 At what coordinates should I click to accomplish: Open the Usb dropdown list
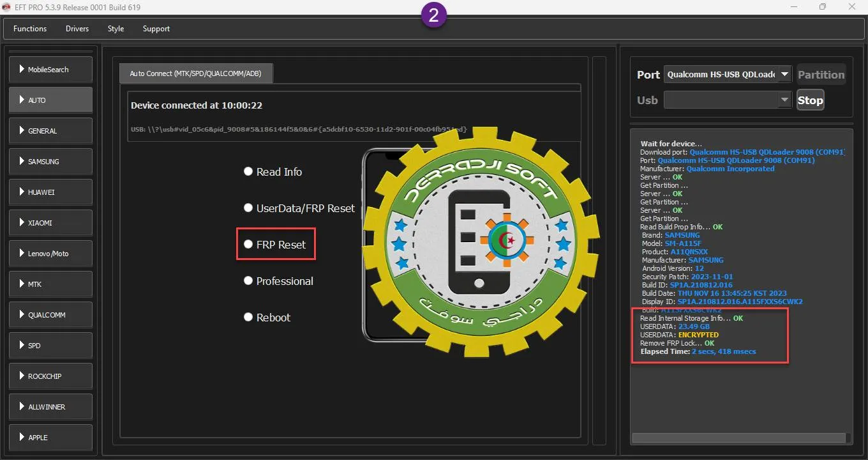click(x=785, y=100)
